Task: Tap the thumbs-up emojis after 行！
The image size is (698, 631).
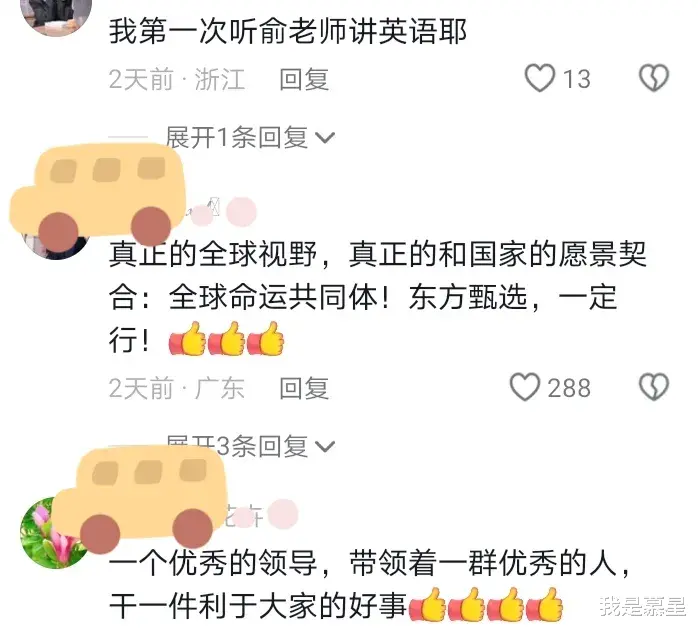Action: coord(226,339)
